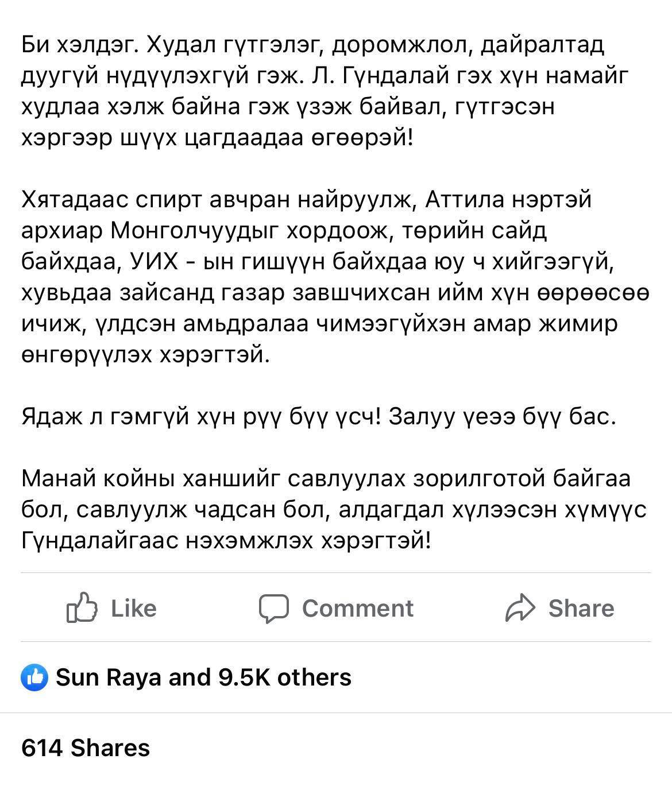Screen dimensions: 672x786
Task: Click the thumbs-up Like icon
Action: [82, 608]
